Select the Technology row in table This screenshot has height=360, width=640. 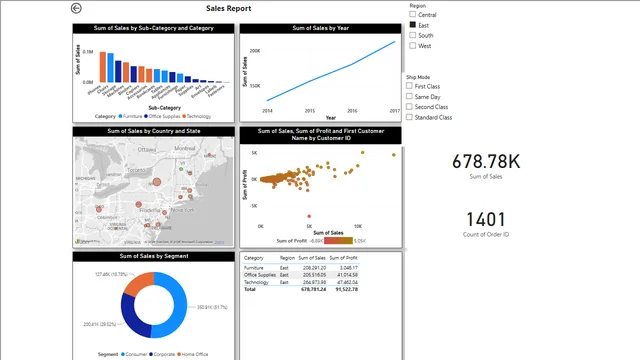click(x=301, y=282)
